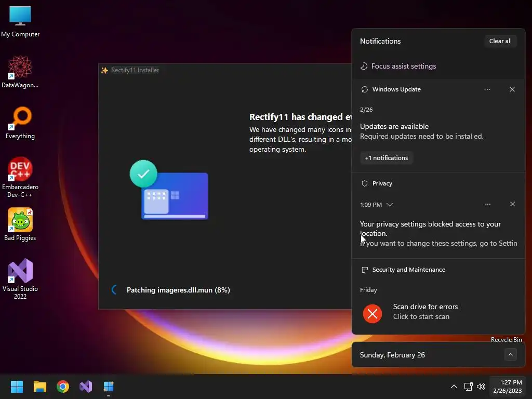This screenshot has height=399, width=532.
Task: Click the Windows Update refresh icon
Action: click(365, 89)
